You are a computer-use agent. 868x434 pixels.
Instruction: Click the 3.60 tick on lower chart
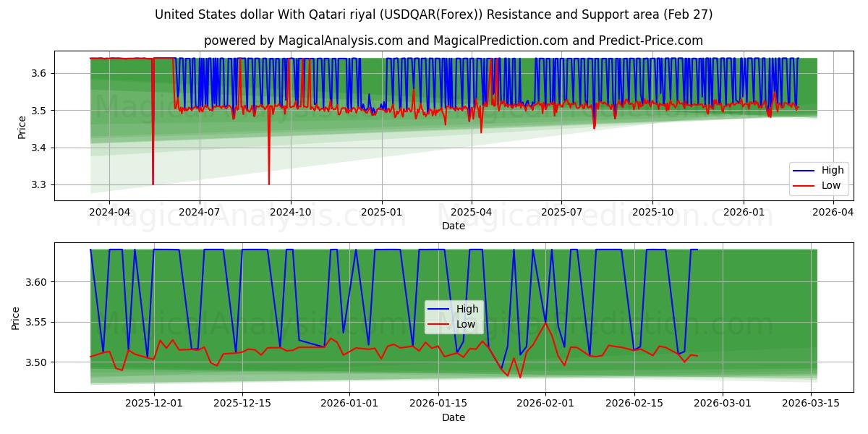pyautogui.click(x=38, y=281)
